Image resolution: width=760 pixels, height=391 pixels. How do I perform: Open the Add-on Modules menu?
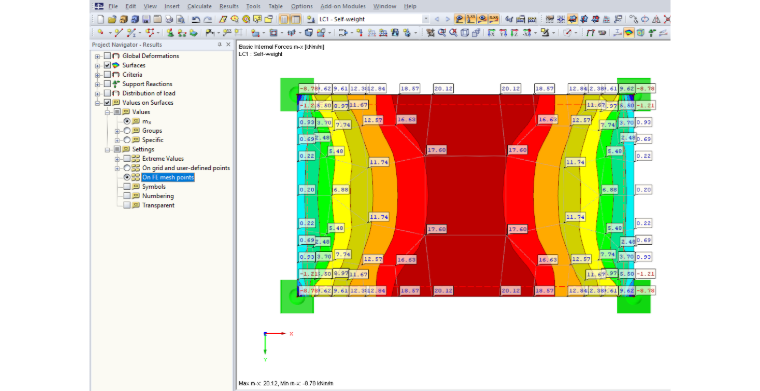[343, 6]
